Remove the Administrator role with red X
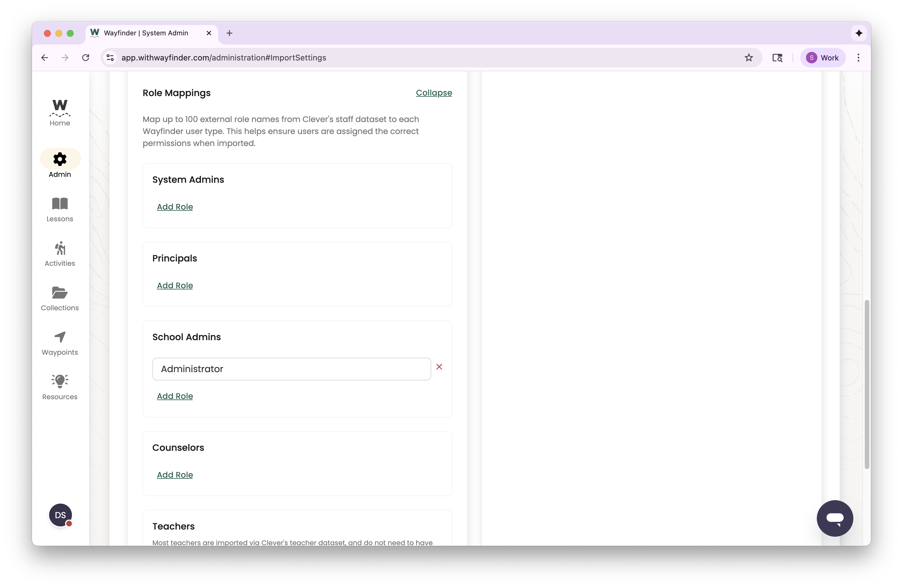The width and height of the screenshot is (903, 588). pyautogui.click(x=439, y=367)
